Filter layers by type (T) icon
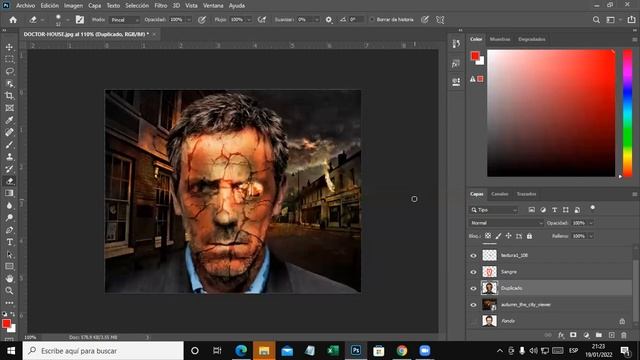The width and height of the screenshot is (640, 360). [x=554, y=210]
